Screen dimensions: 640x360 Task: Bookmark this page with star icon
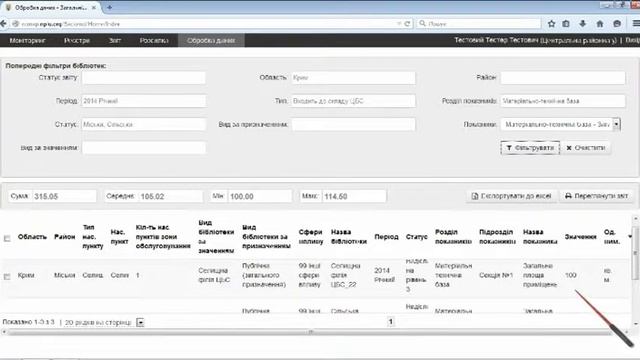click(x=551, y=24)
